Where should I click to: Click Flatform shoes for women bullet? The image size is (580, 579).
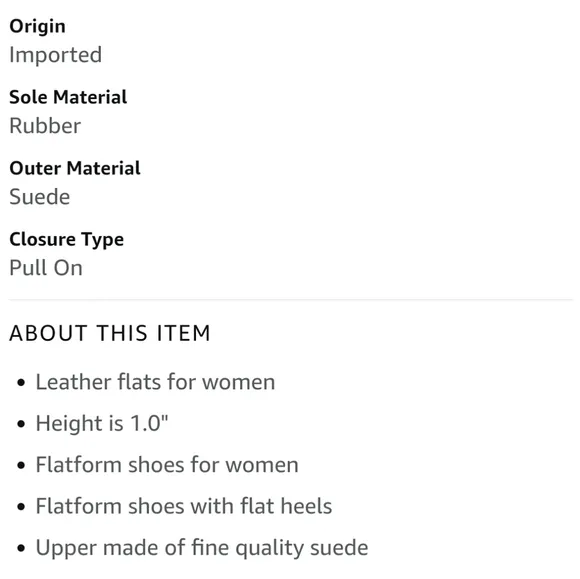click(x=167, y=465)
